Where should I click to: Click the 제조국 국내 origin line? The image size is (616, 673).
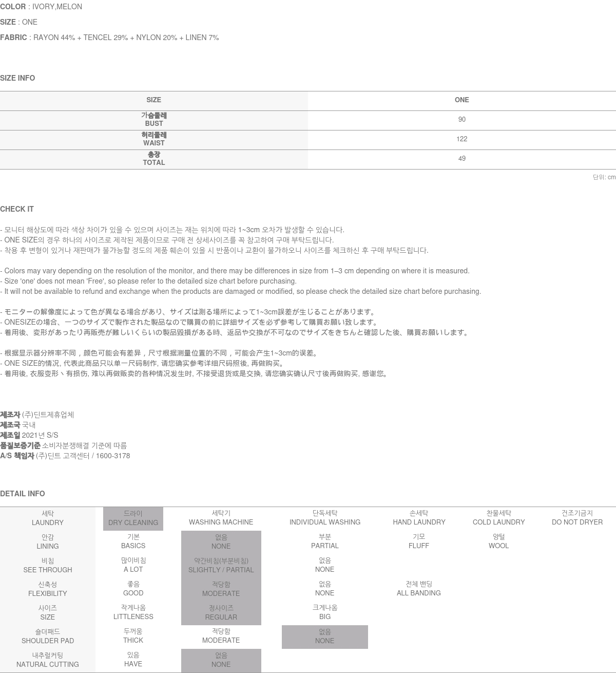click(x=18, y=425)
